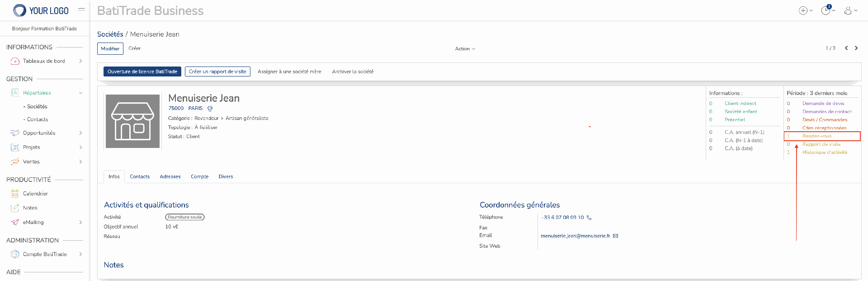This screenshot has height=281, width=868.
Task: Expand the Compte BatiTrade chevron
Action: pyautogui.click(x=80, y=254)
